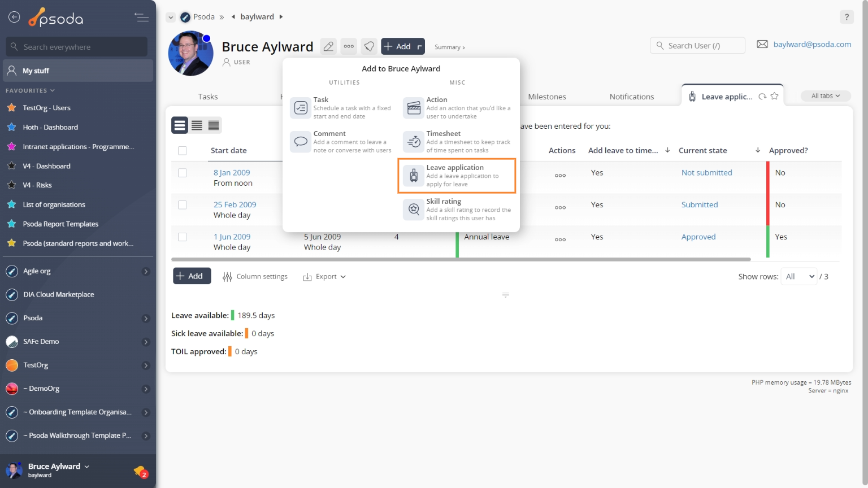Open the baylward@psoda.com email link
The width and height of the screenshot is (868, 488).
[812, 44]
